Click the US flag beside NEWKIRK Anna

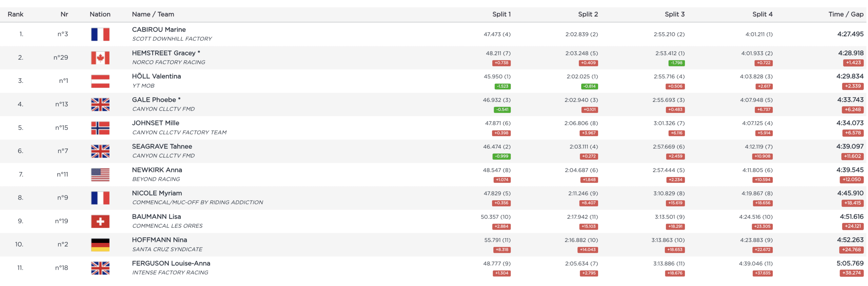[x=100, y=175]
